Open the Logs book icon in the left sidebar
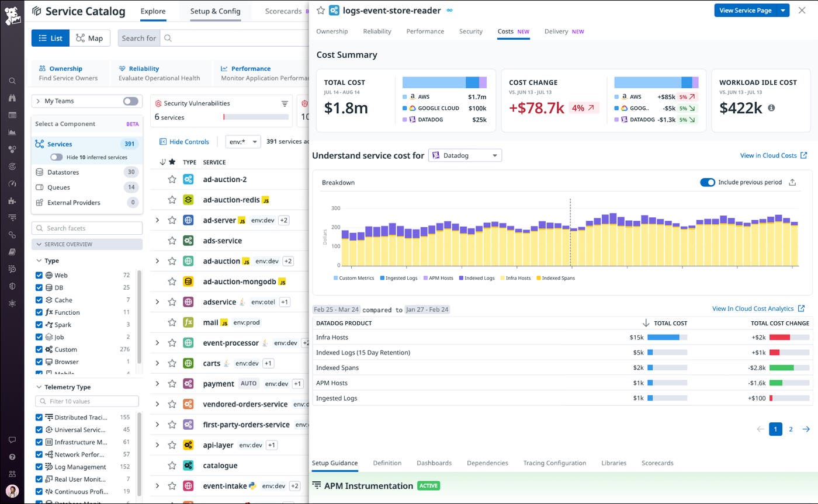Image resolution: width=818 pixels, height=504 pixels. pyautogui.click(x=12, y=252)
